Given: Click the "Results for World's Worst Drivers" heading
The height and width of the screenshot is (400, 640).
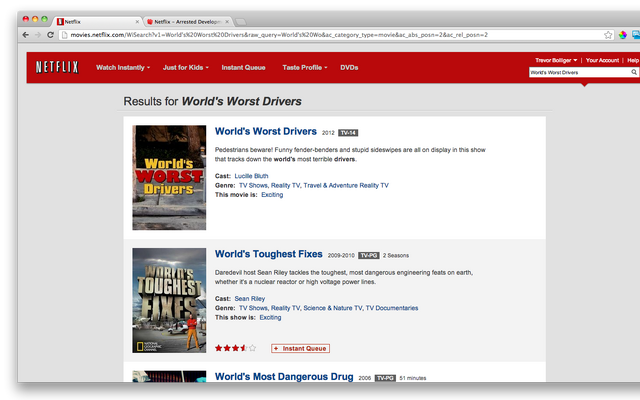Looking at the screenshot, I should (213, 101).
